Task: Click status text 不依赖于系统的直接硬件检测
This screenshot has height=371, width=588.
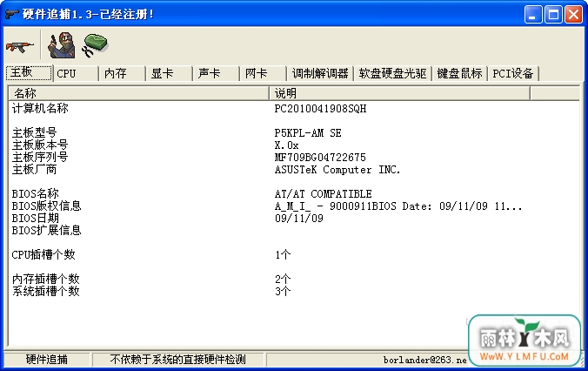Action: (x=178, y=360)
